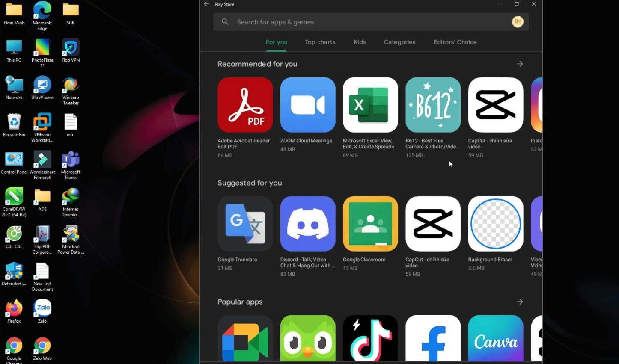
Task: Open Google Meet icon in Popular apps
Action: 245,338
